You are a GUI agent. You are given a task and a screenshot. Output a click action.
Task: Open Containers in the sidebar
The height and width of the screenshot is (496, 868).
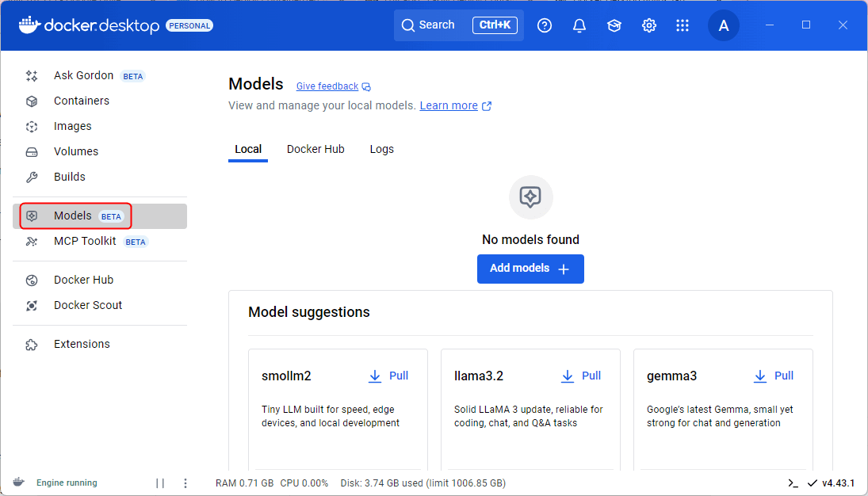[81, 101]
